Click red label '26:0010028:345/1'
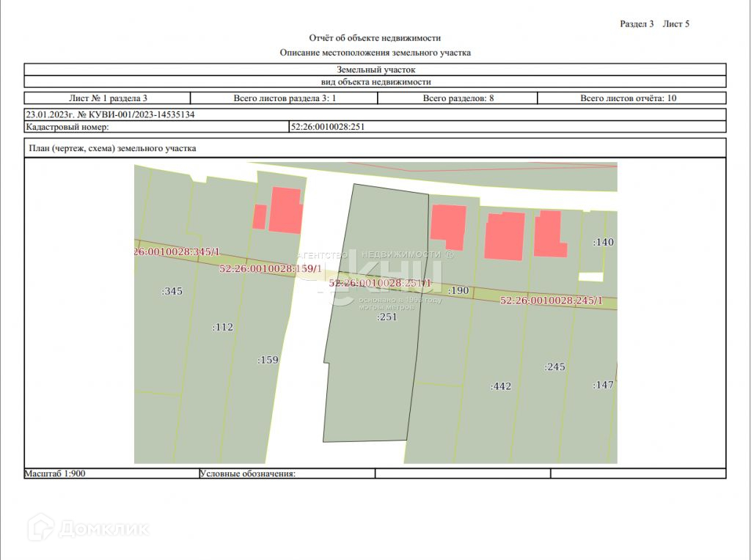Viewport: 751px width, 560px height. coord(177,251)
